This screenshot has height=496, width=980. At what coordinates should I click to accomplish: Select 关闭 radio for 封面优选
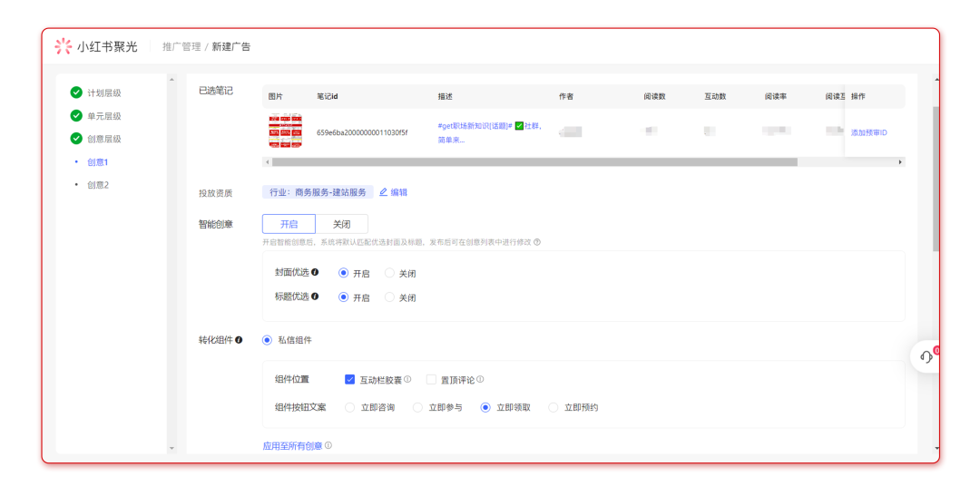[390, 273]
